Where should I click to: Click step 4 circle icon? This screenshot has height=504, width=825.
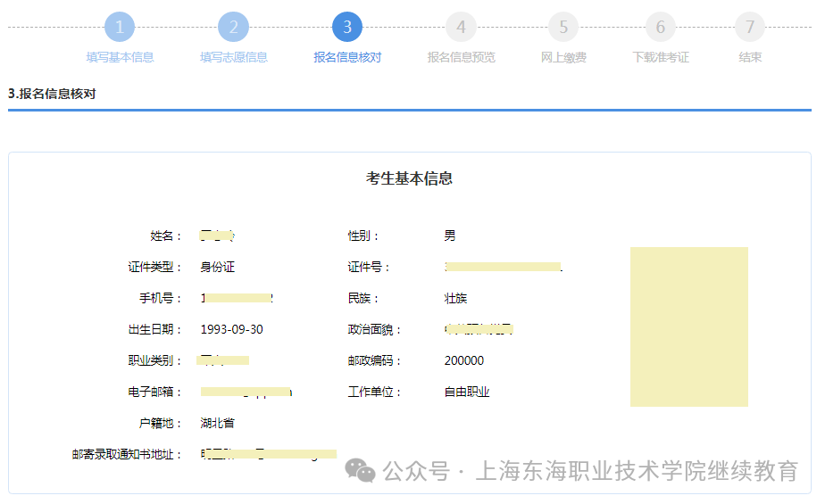461,27
